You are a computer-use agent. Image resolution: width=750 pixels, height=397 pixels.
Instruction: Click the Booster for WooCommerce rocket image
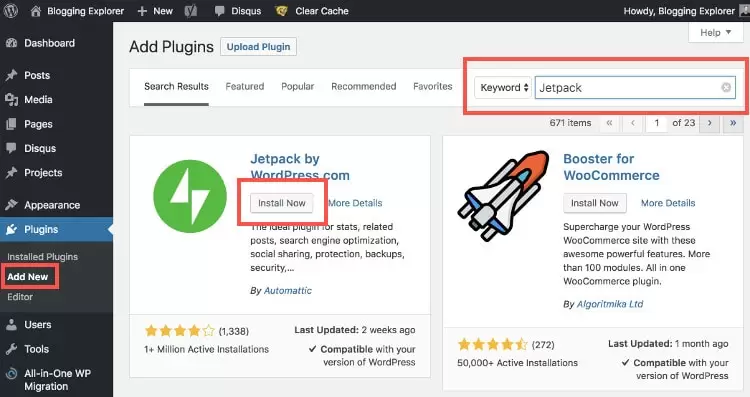503,195
